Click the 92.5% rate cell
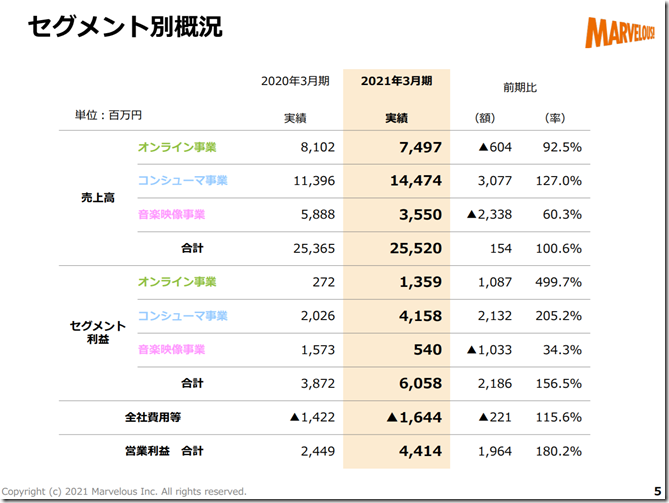Screen dimensions: 669x503 coord(562,147)
